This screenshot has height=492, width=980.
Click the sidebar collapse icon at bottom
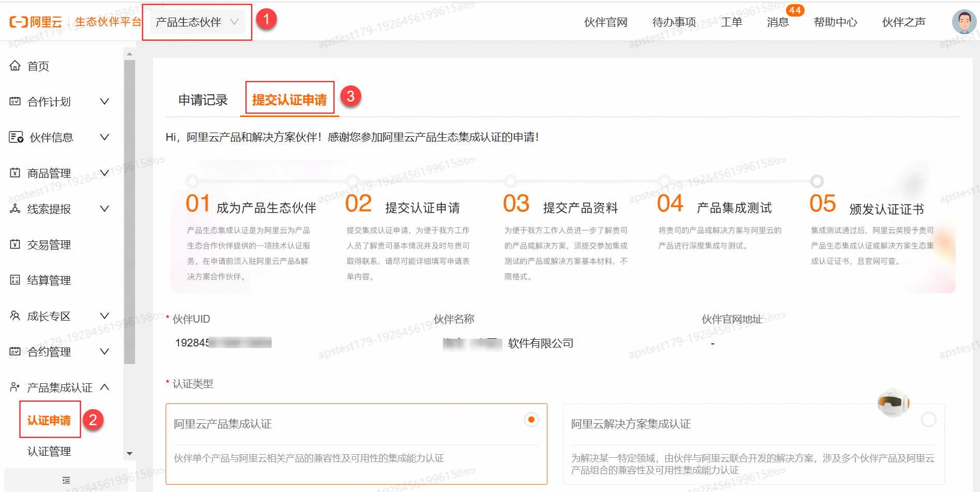(66, 480)
